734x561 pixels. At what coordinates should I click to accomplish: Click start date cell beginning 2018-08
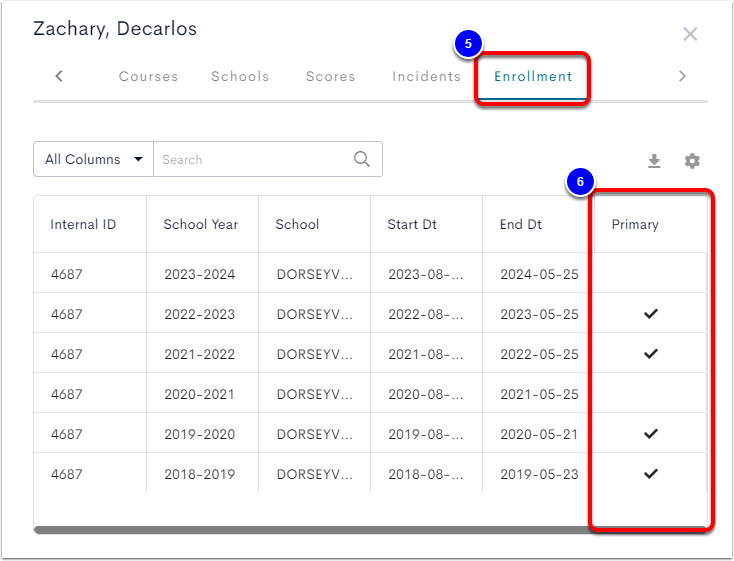pos(425,474)
